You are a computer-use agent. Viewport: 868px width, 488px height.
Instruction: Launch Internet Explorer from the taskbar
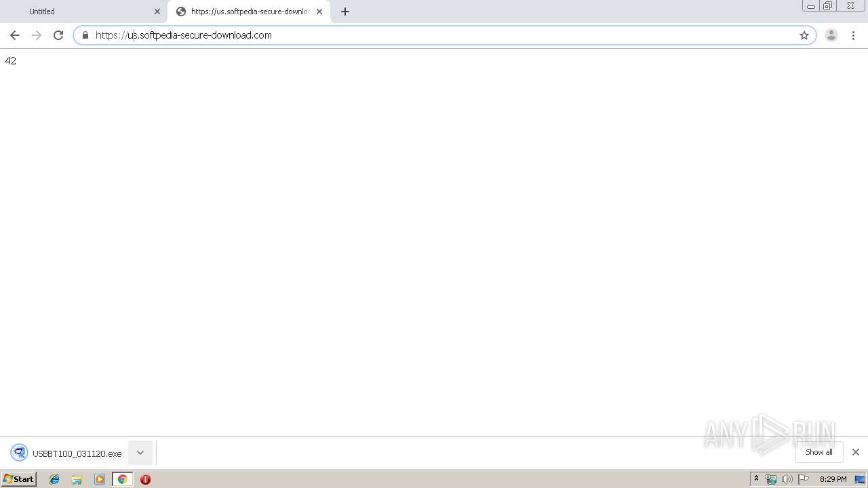(x=54, y=479)
